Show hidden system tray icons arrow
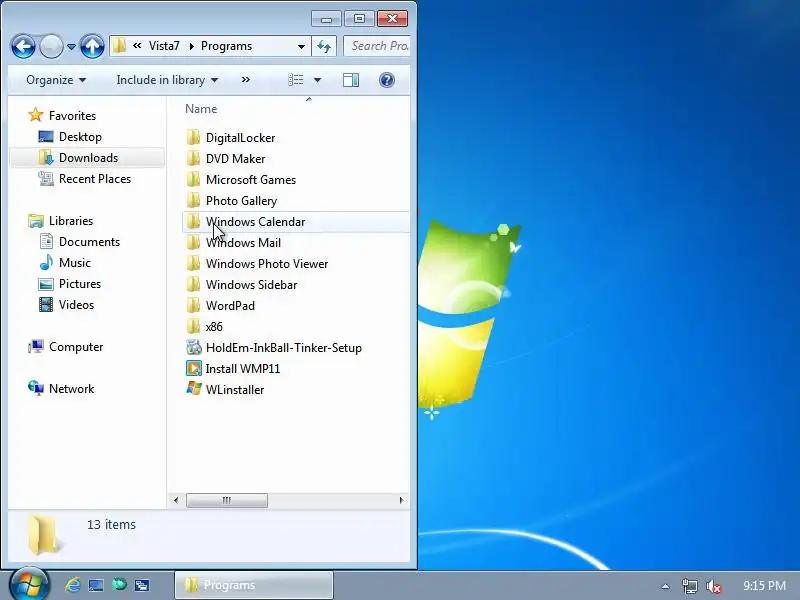This screenshot has width=800, height=600. [665, 586]
